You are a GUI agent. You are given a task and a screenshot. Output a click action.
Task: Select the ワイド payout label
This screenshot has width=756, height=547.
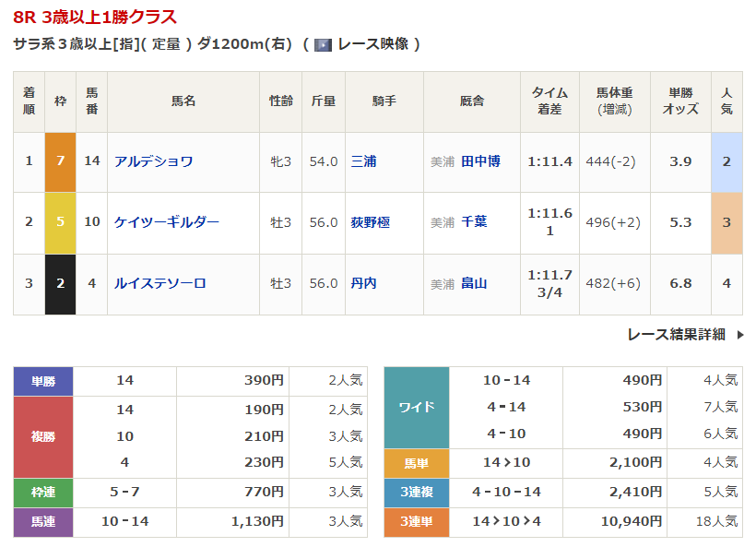pos(416,407)
